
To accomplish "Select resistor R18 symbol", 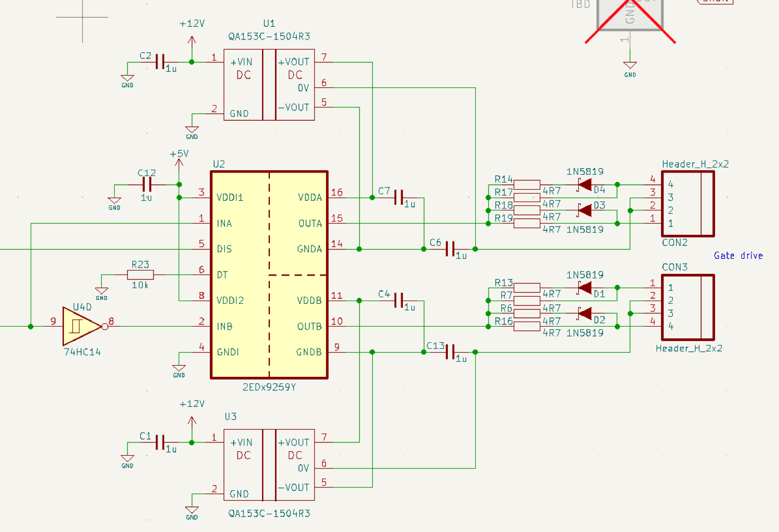I will point(527,210).
